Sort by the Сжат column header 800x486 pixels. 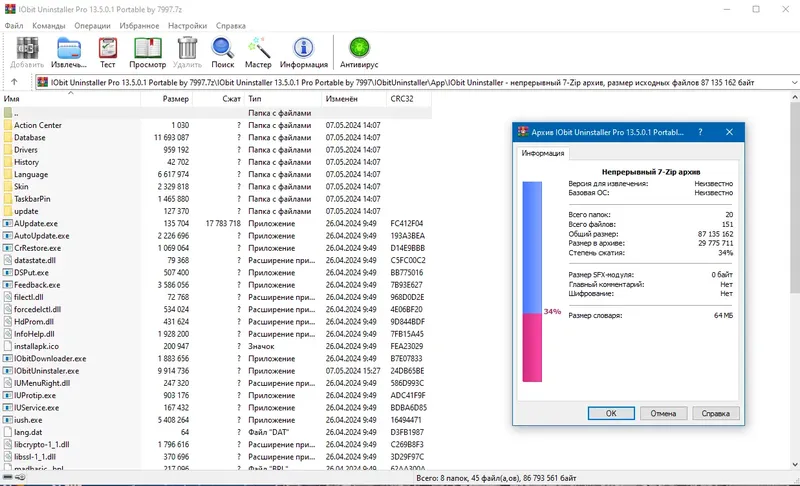[x=218, y=98]
